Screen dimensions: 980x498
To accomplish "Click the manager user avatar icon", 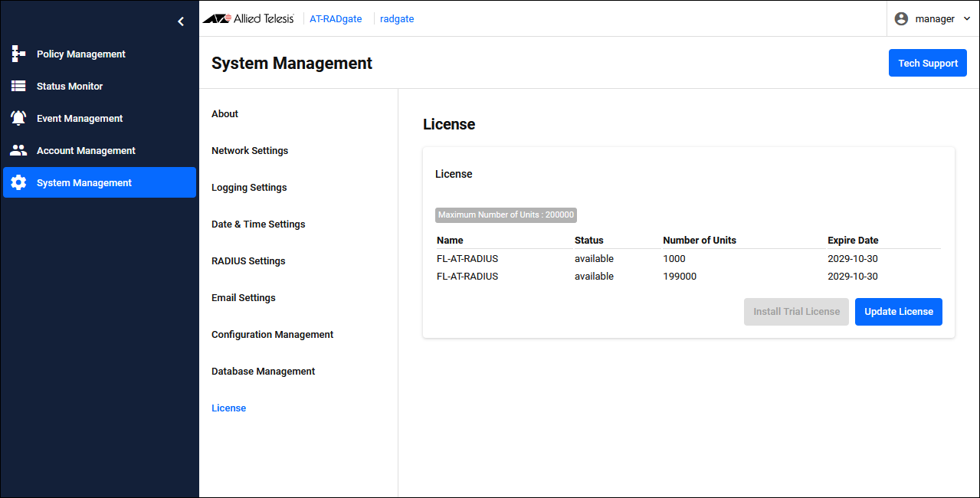I will [x=901, y=19].
